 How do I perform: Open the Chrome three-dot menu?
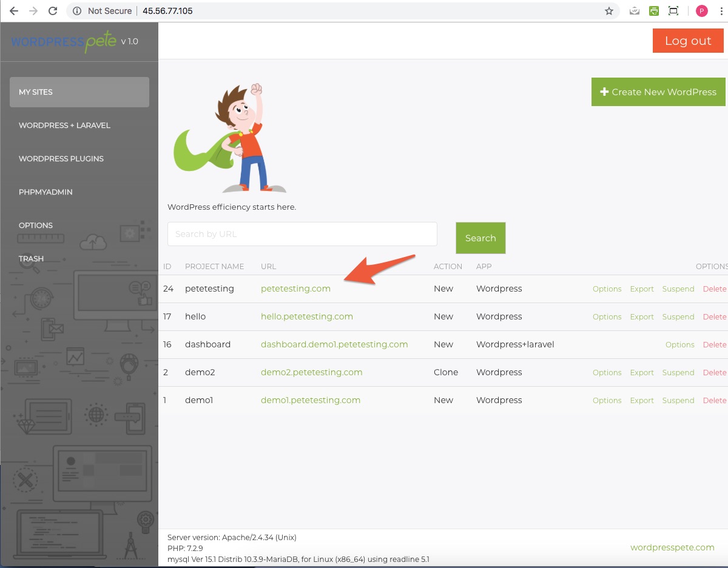[720, 11]
